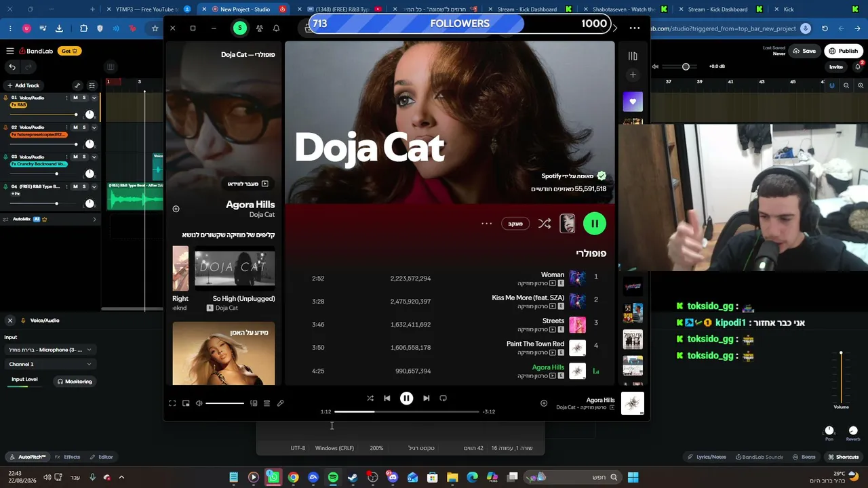The height and width of the screenshot is (488, 868).
Task: Open the Spotify friends activity icon
Action: pos(259,28)
